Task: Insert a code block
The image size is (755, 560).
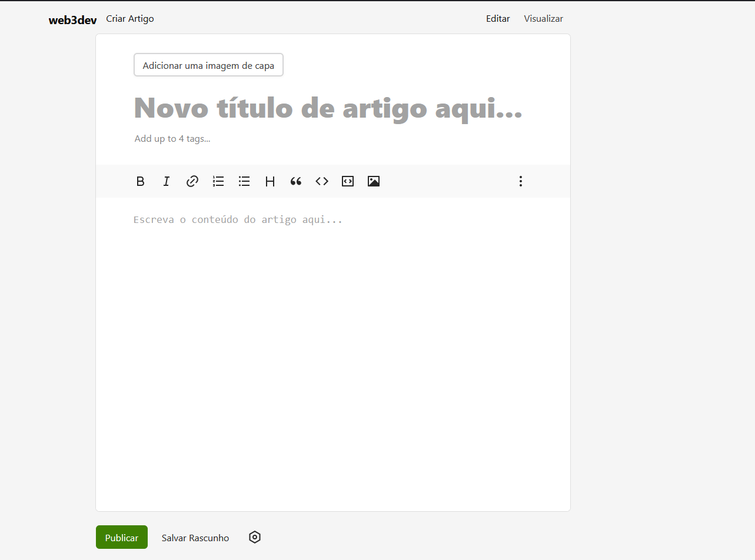Action: click(348, 181)
